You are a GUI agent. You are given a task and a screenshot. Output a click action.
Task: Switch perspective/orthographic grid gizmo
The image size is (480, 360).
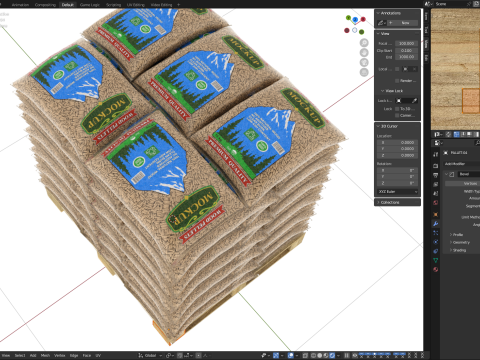[364, 72]
